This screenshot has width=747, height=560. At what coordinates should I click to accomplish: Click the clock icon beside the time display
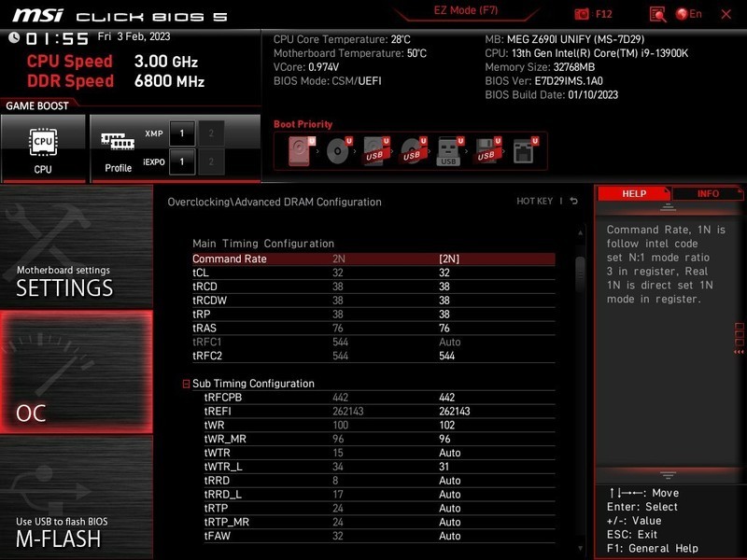(x=14, y=39)
